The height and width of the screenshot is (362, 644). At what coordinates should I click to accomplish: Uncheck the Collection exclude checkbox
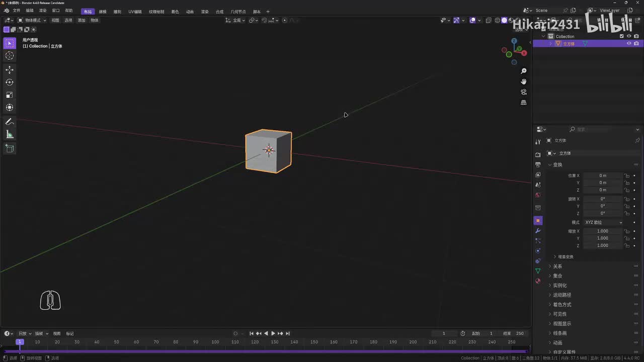pos(622,36)
